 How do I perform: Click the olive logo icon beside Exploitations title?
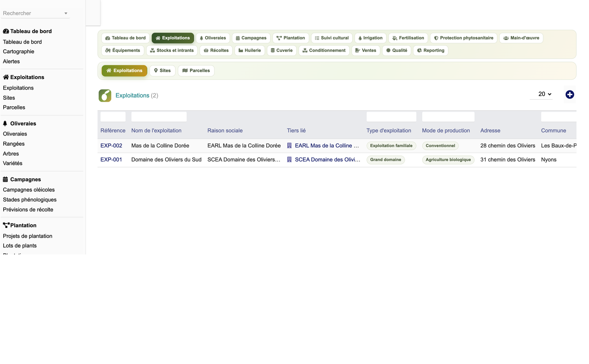[x=105, y=96]
